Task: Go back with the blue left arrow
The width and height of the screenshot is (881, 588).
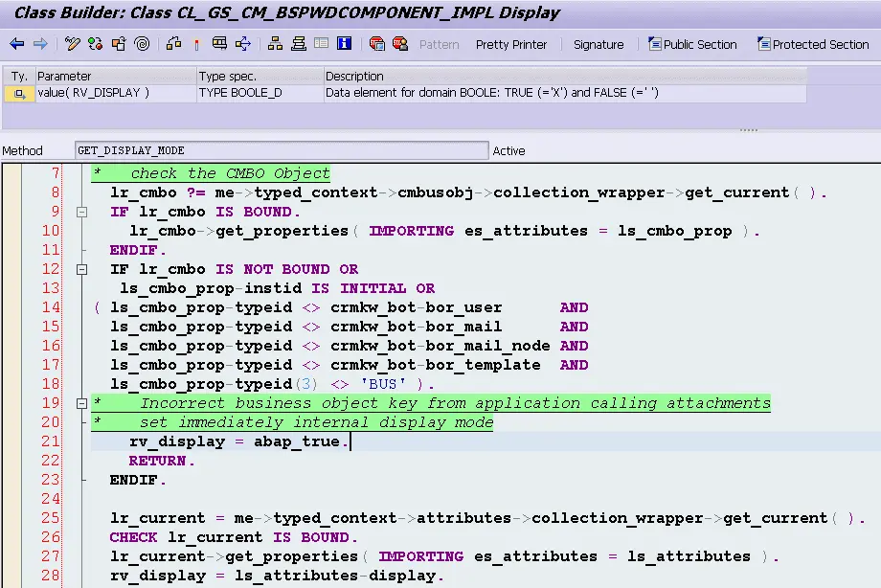Action: tap(17, 44)
